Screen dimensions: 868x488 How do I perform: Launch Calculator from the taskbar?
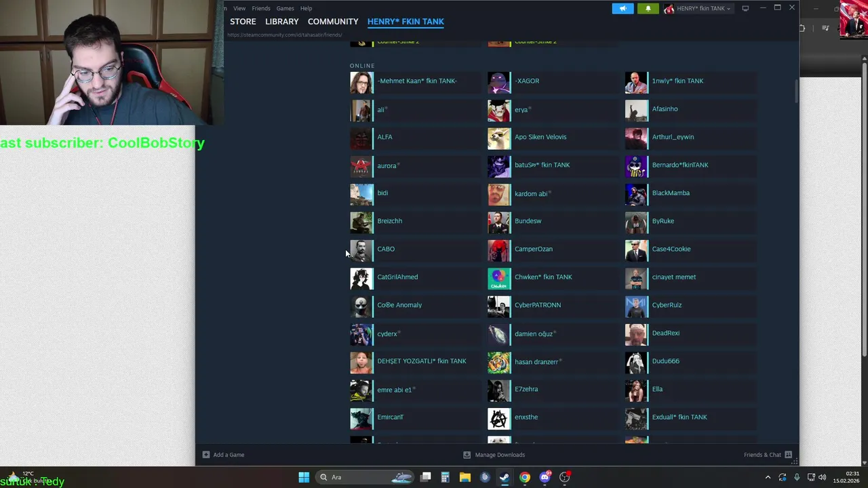[445, 477]
